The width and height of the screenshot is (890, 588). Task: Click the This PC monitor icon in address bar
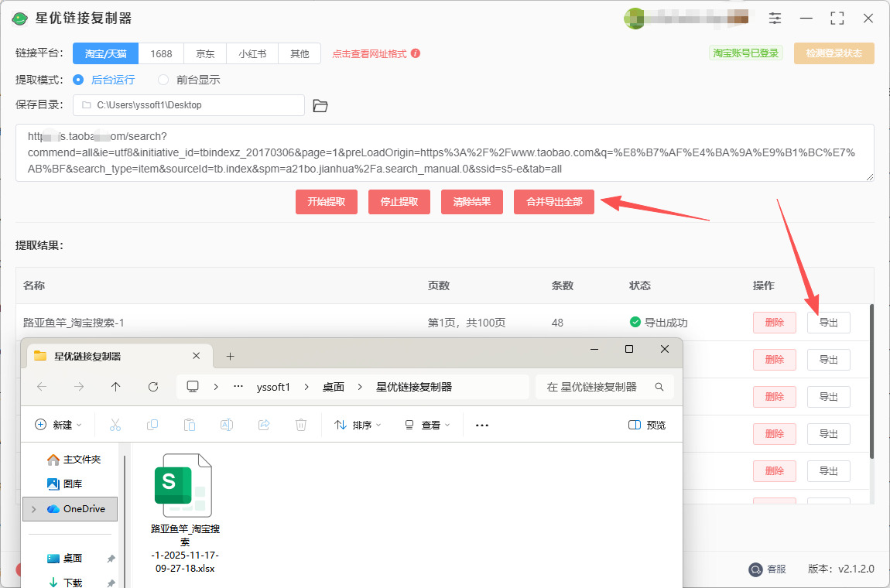click(193, 387)
